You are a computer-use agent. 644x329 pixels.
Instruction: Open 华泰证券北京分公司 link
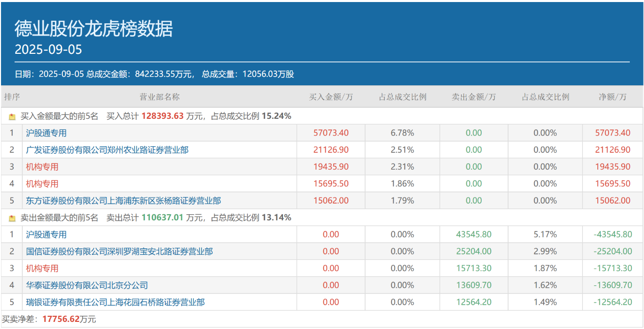(x=87, y=285)
